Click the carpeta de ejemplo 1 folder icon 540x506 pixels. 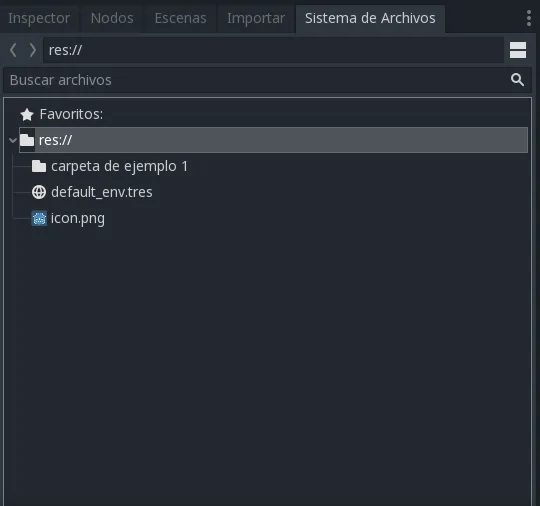point(39,166)
